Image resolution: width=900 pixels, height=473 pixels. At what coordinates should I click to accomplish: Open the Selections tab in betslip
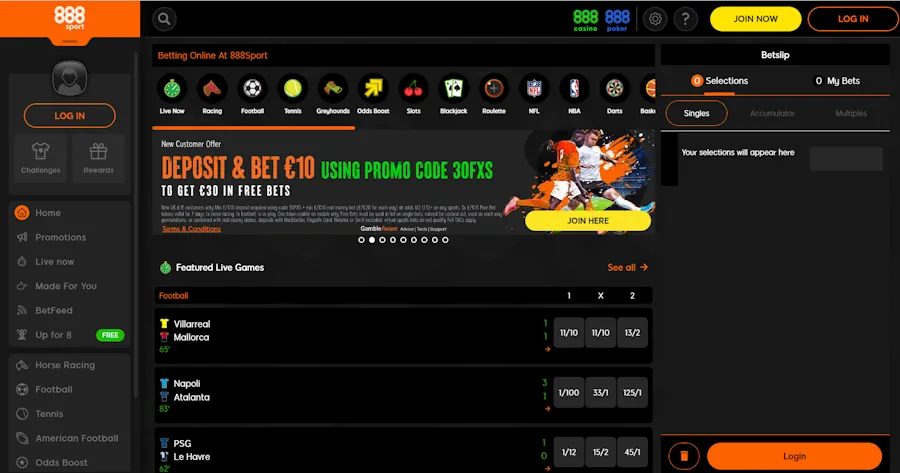pyautogui.click(x=719, y=81)
